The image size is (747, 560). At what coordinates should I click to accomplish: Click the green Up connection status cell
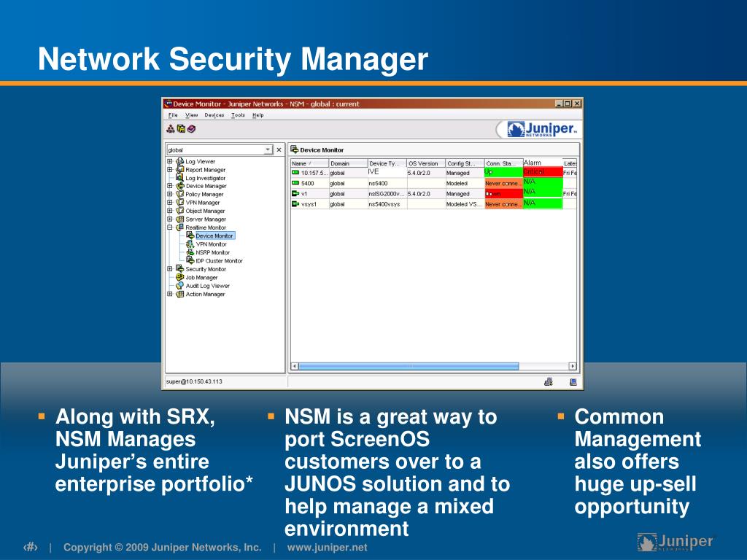[x=503, y=172]
